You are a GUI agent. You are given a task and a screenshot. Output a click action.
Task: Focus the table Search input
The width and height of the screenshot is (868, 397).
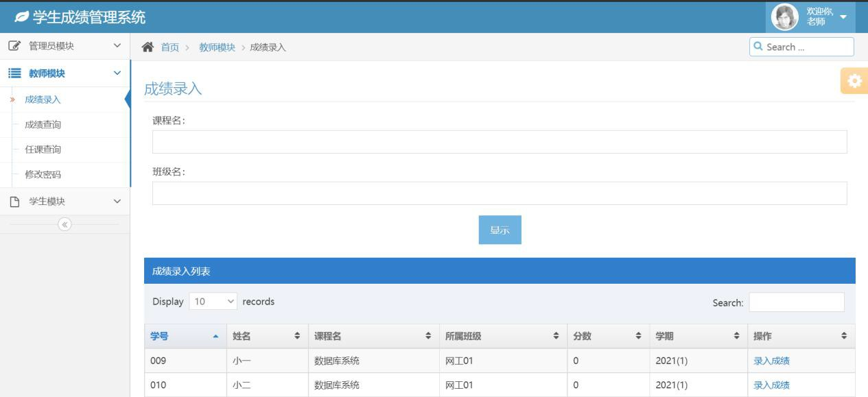797,302
